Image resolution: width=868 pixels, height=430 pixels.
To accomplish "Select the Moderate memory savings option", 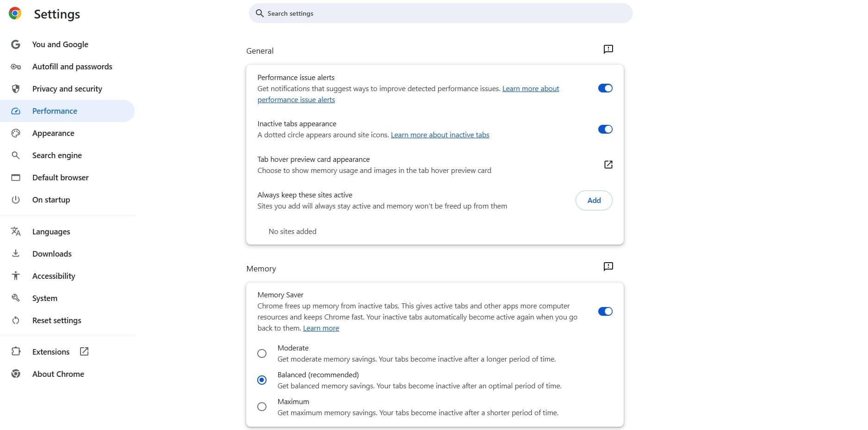I will coord(262,354).
